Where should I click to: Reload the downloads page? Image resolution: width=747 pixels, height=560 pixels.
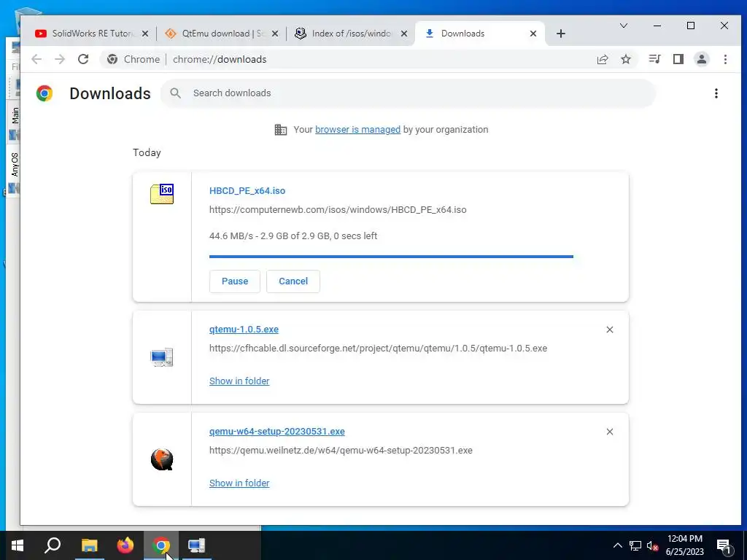[83, 59]
